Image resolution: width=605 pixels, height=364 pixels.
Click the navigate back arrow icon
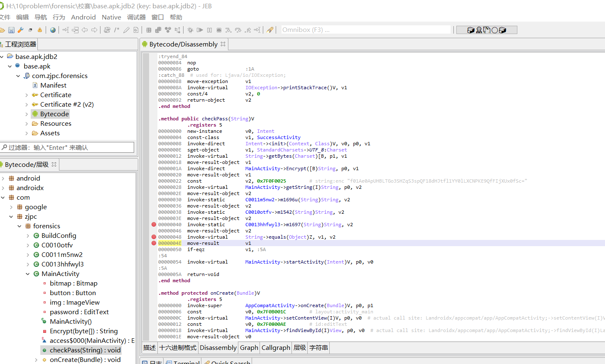click(x=85, y=30)
